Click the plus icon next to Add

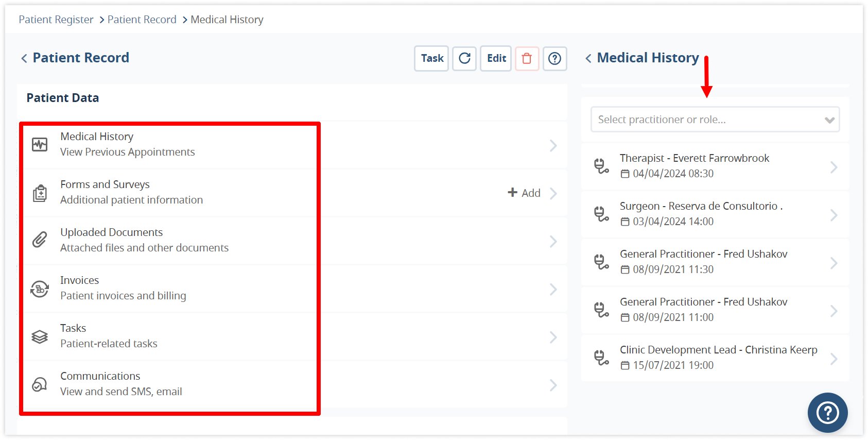coord(512,192)
